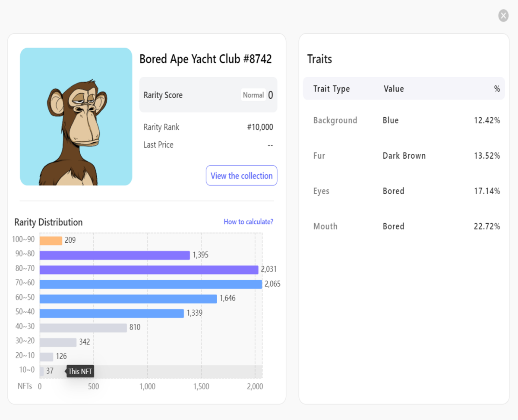The image size is (518, 420).
Task: Click the This NFT tooltip label
Action: pos(80,371)
